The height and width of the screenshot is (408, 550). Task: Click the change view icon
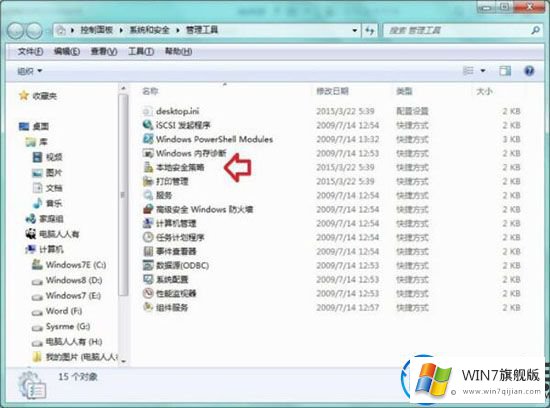[468, 71]
